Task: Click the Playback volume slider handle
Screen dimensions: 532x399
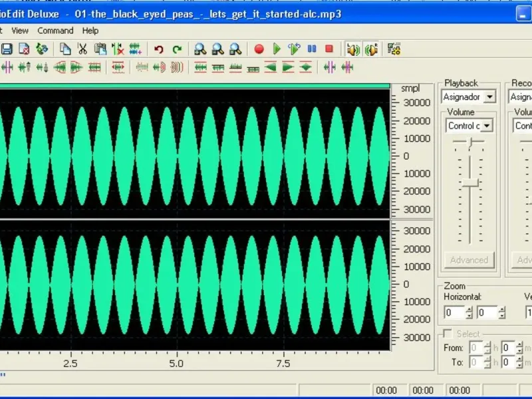Action: [470, 183]
